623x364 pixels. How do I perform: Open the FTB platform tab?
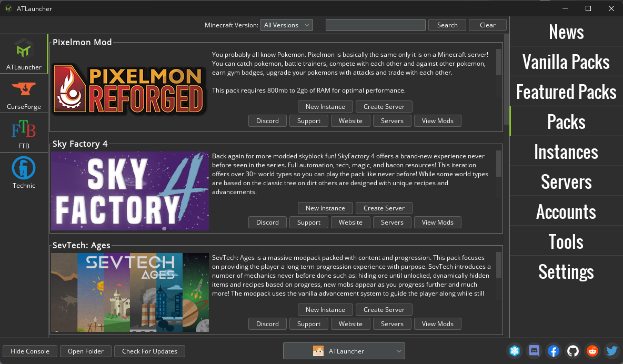[24, 133]
